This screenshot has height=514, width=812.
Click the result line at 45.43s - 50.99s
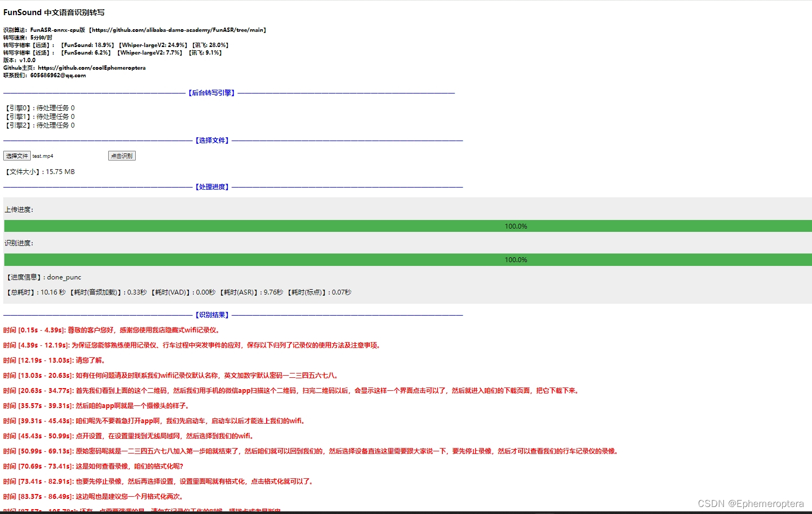coord(129,436)
